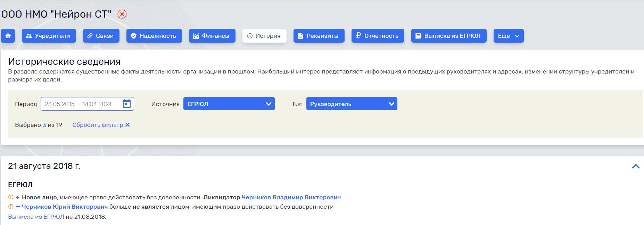Open Черников Владимир Викторович profile link
Image resolution: width=644 pixels, height=225 pixels.
coord(291,197)
